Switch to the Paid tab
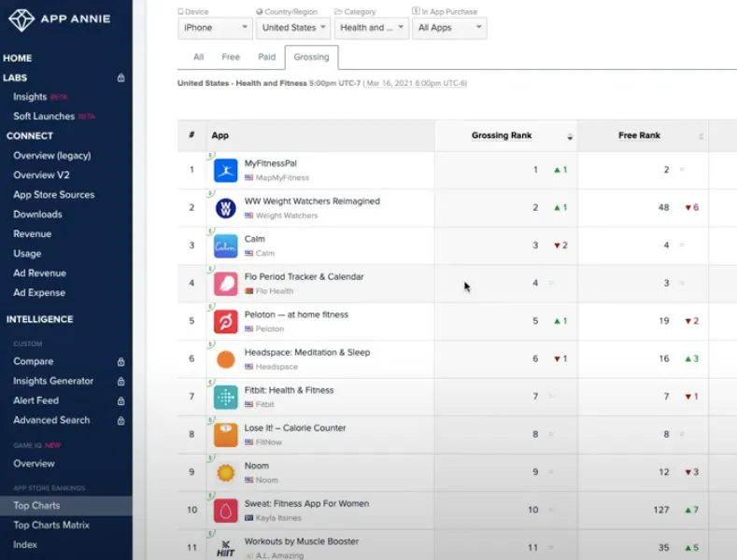Viewport: 737px width, 560px height. [x=266, y=57]
